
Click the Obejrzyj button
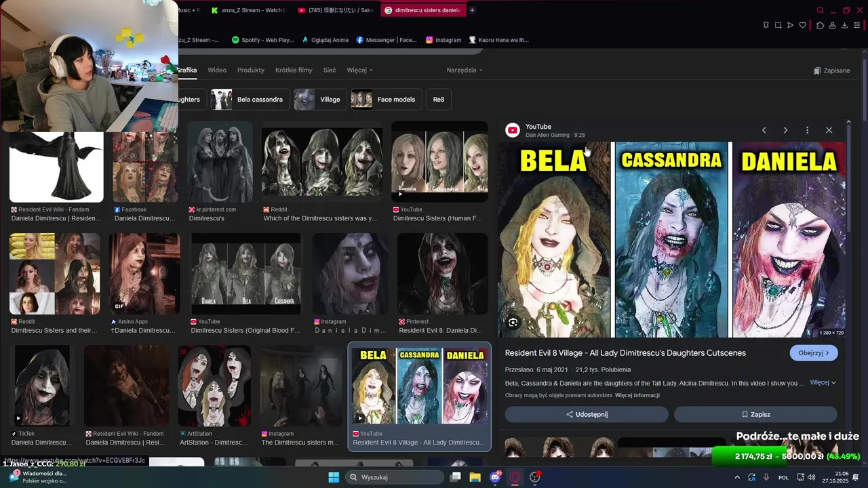tap(814, 352)
